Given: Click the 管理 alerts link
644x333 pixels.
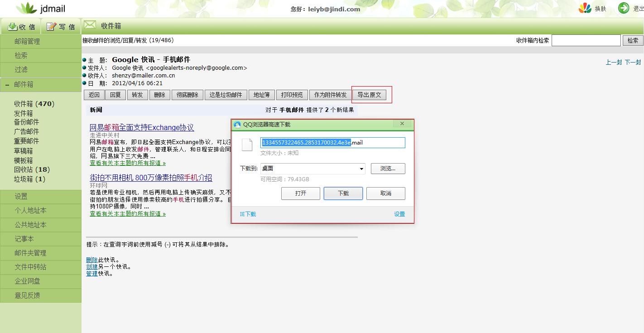Looking at the screenshot, I should tap(92, 274).
